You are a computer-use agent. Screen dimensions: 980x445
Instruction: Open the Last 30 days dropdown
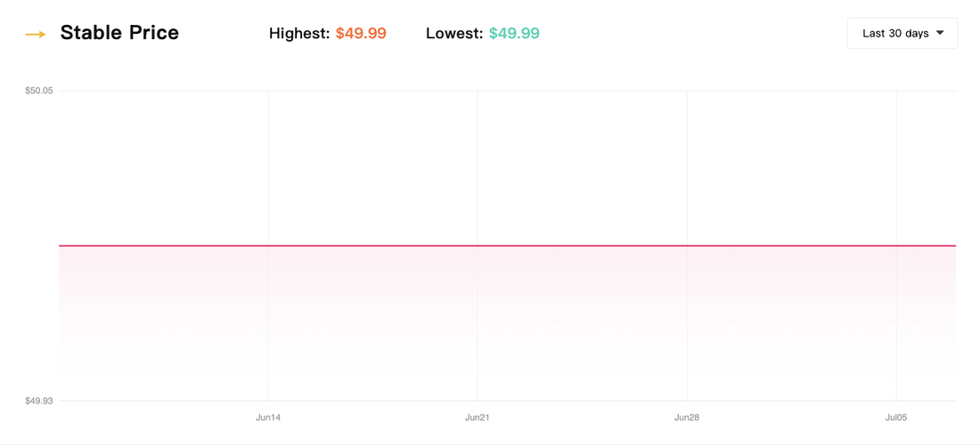[895, 33]
